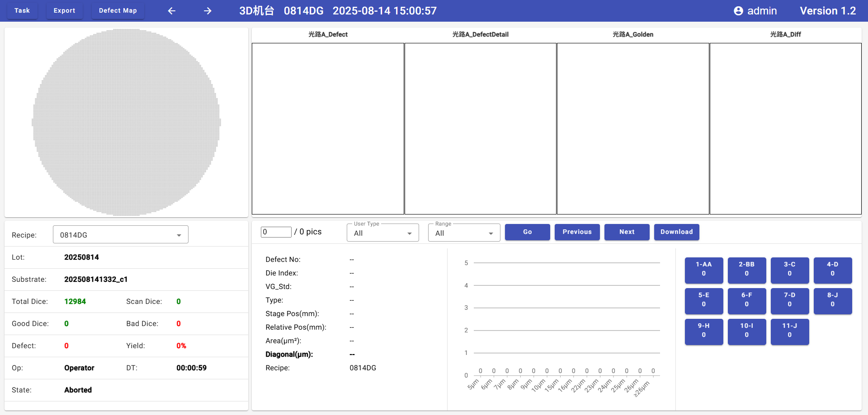Select the 11-J defect category
The width and height of the screenshot is (868, 415).
point(789,331)
